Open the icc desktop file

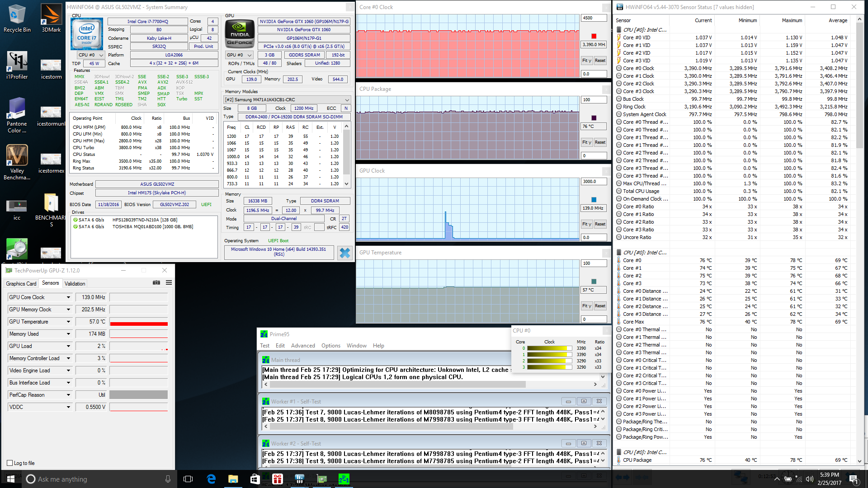(17, 210)
